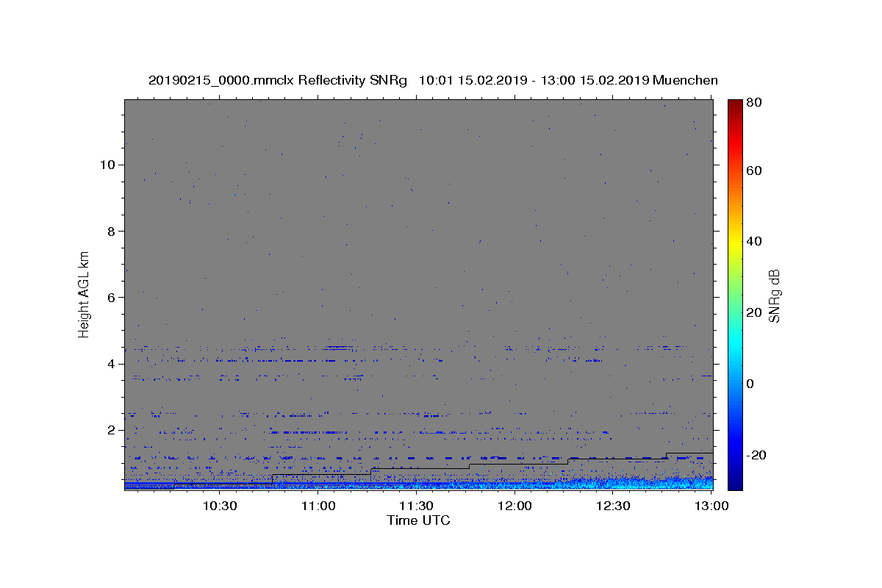The height and width of the screenshot is (588, 882).
Task: Click the 13:00 time axis label
Action: pos(711,506)
